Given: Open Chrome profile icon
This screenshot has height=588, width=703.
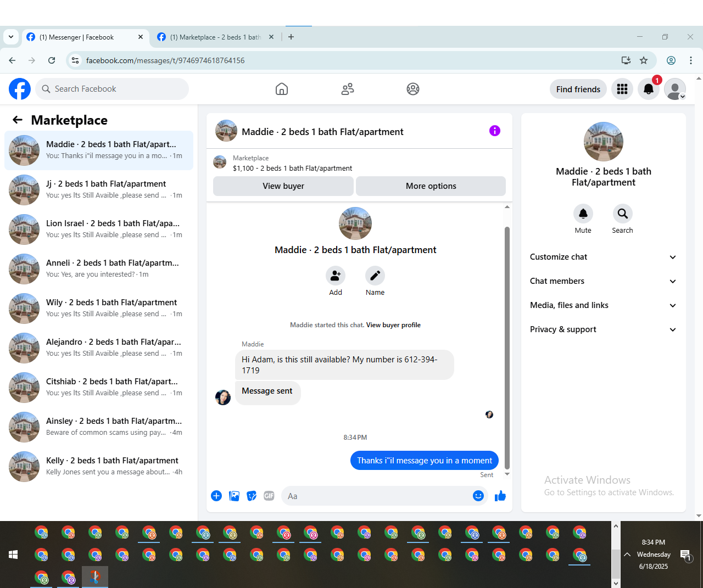Looking at the screenshot, I should point(671,60).
